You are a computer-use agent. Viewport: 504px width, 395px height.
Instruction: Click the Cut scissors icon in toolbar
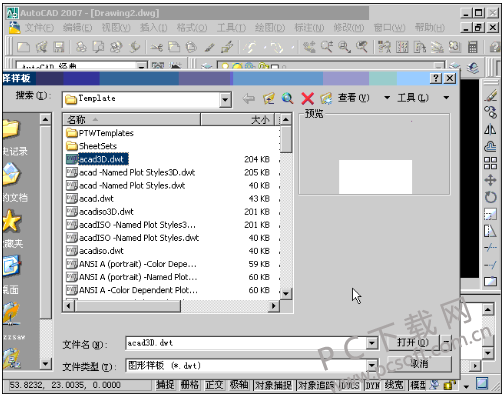[156, 47]
